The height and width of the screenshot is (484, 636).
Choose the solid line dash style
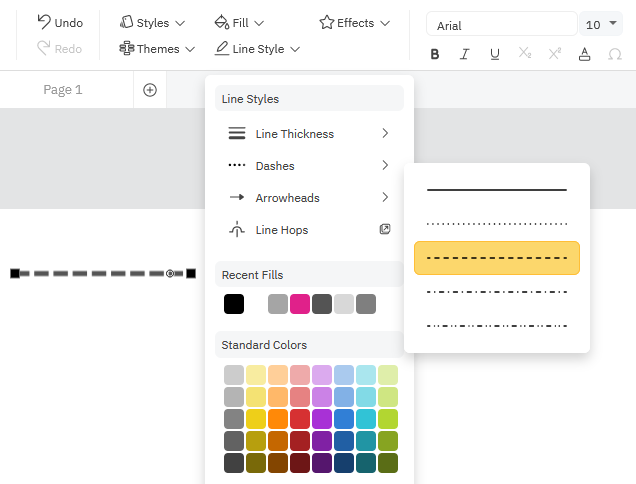point(496,190)
